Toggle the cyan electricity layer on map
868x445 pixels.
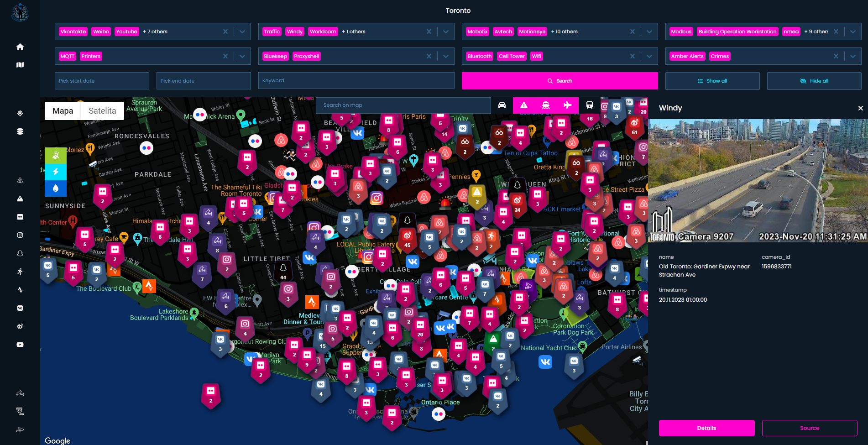click(x=56, y=172)
